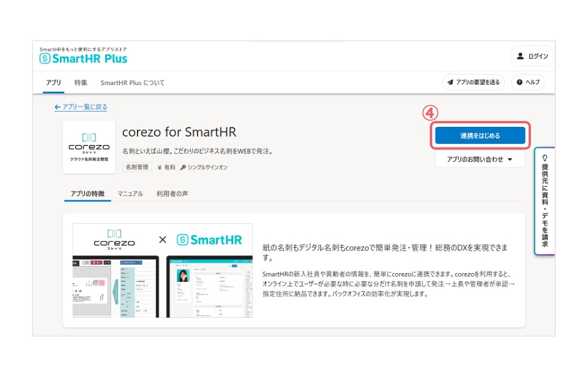Click the paper plane icon for app requests
Image resolution: width=588 pixels, height=377 pixels.
point(450,82)
